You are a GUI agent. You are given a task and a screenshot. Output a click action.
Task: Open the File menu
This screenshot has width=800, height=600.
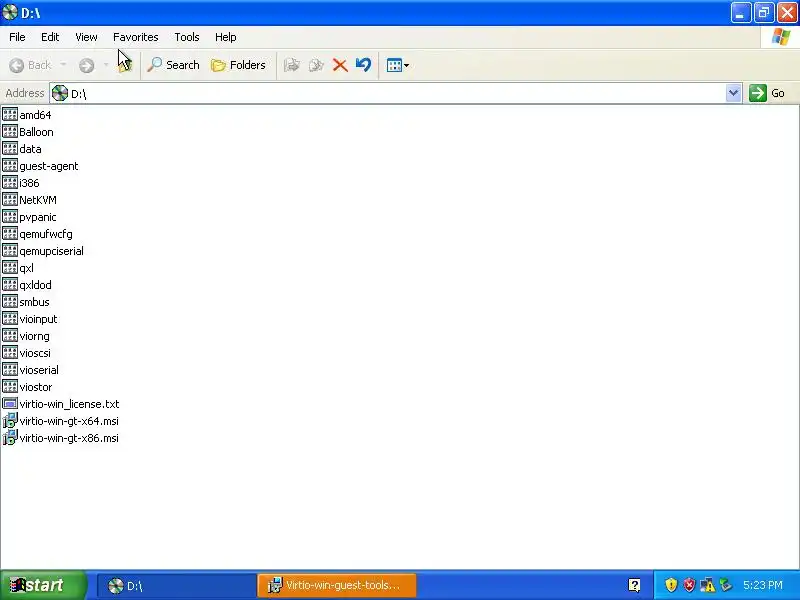pyautogui.click(x=17, y=37)
